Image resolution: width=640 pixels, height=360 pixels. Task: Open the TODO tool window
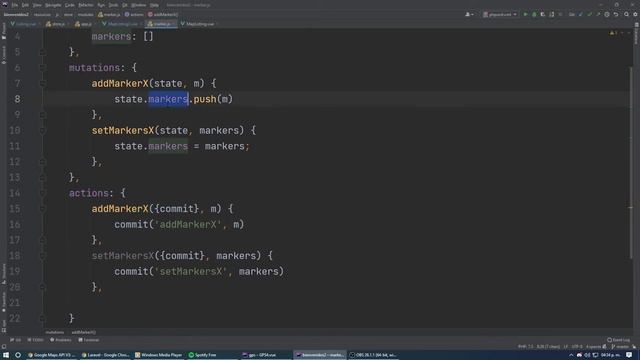tap(35, 340)
